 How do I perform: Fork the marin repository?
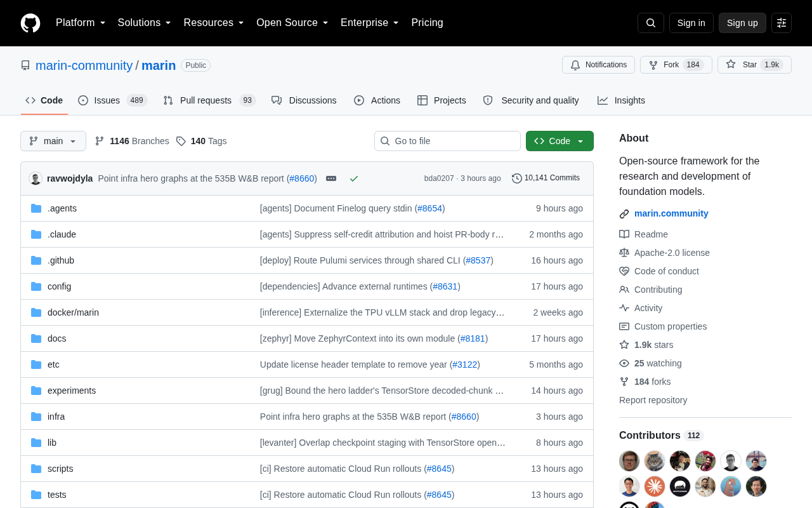click(676, 65)
